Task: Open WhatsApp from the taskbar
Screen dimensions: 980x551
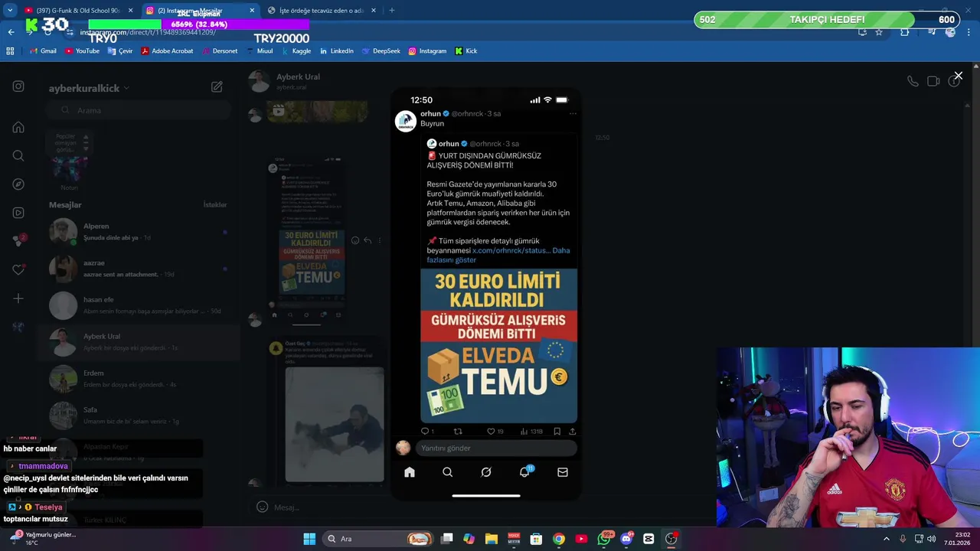Action: click(604, 539)
